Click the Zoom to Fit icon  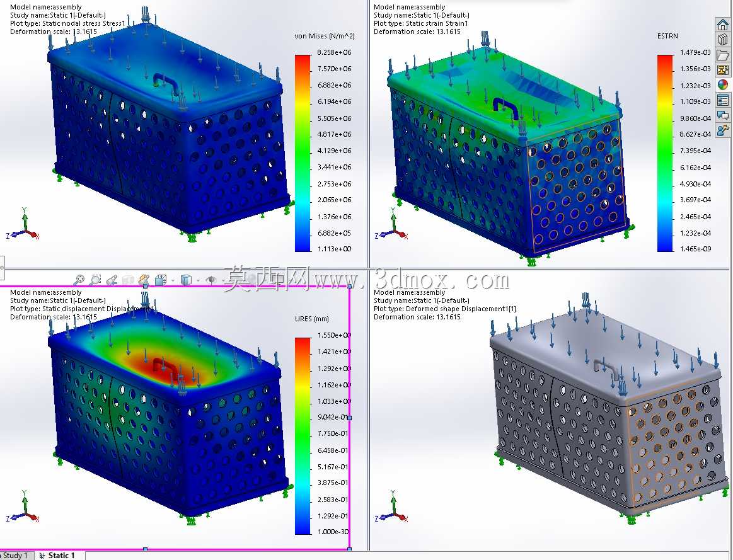pos(79,280)
